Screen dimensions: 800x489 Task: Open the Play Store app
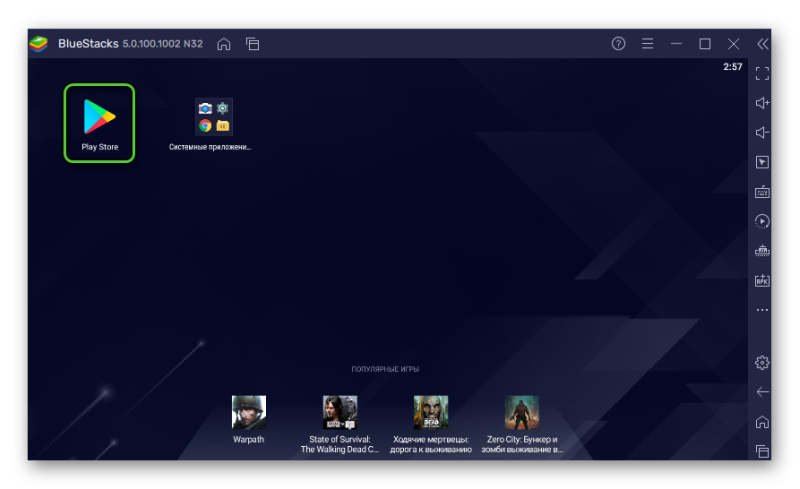(x=99, y=123)
